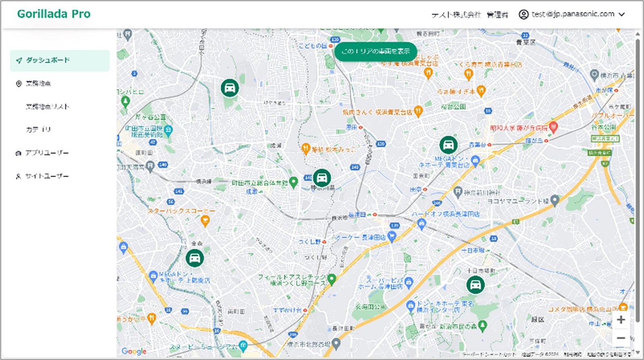Open the サイトユーザー menu item

coord(47,176)
